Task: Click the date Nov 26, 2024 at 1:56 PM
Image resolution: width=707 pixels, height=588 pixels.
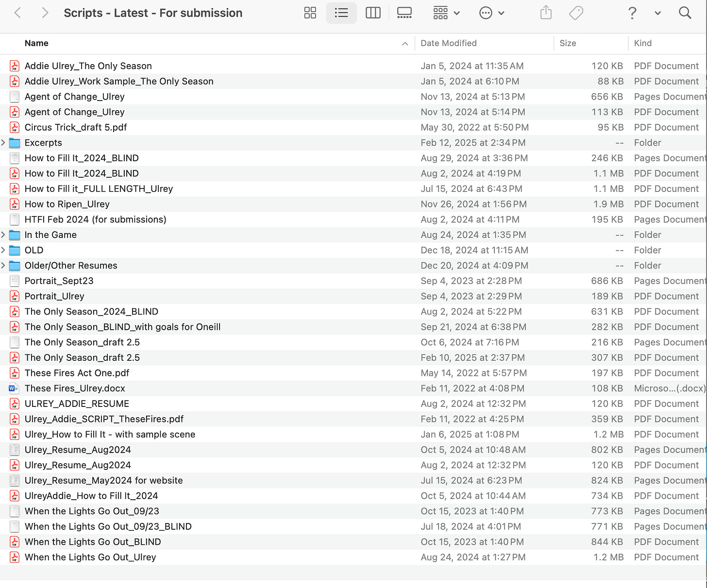Action: coord(473,204)
